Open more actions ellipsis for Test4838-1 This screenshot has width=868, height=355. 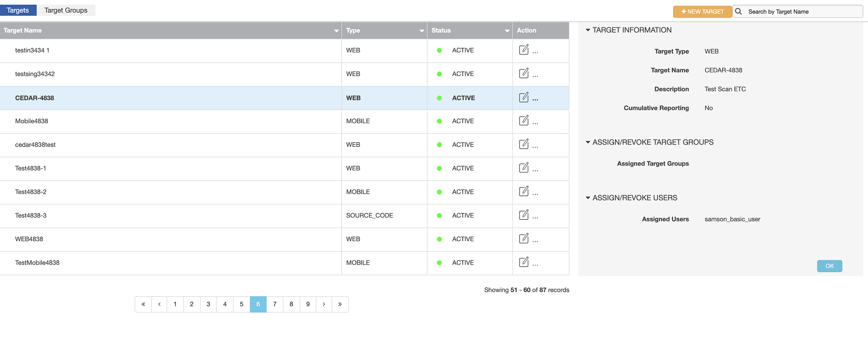(535, 171)
